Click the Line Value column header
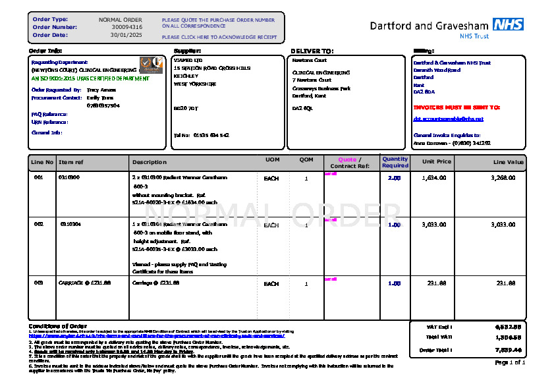Image resolution: width=554 pixels, height=392 pixels. pos(509,162)
